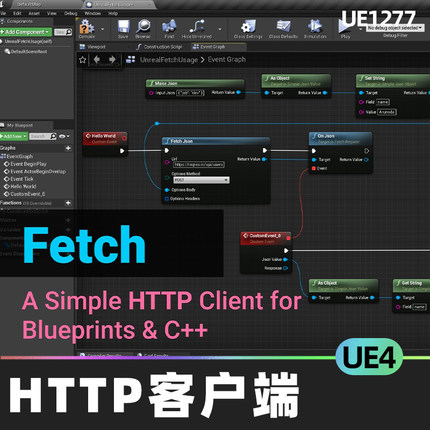Screen dimensions: 430x430
Task: Open the Hide Unrelated options dropdown arrow
Action: coord(220,29)
